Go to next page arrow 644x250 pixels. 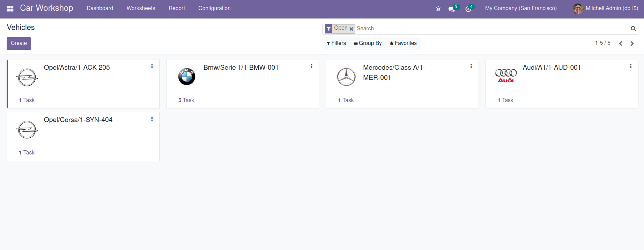click(x=632, y=44)
